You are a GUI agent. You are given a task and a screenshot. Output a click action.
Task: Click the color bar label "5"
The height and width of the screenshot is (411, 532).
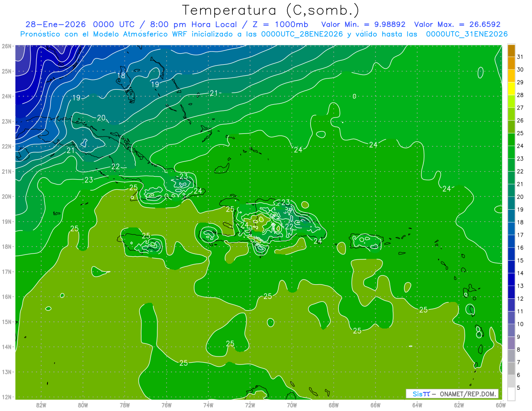pyautogui.click(x=519, y=388)
